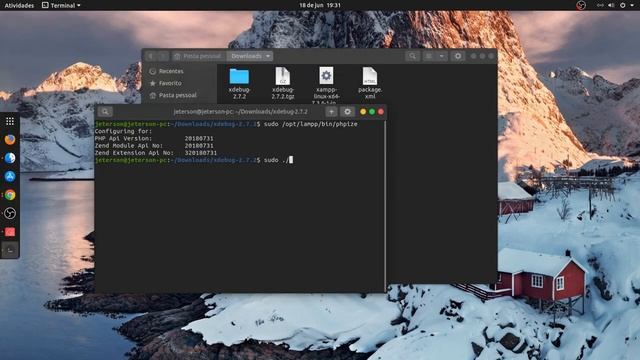Open the software store from the dock

tap(10, 176)
